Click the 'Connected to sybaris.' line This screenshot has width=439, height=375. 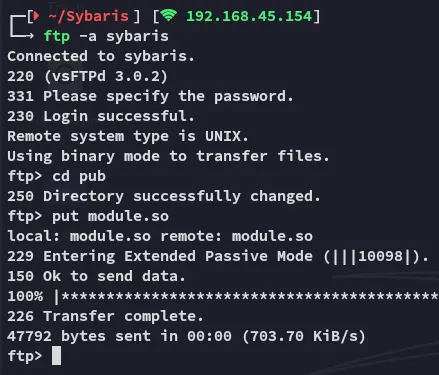coord(101,56)
